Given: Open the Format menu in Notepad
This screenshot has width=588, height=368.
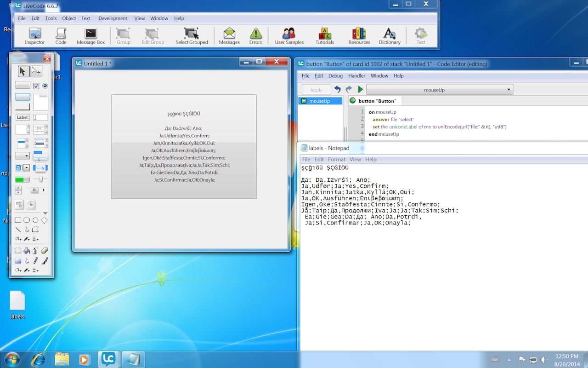Looking at the screenshot, I should pyautogui.click(x=337, y=160).
